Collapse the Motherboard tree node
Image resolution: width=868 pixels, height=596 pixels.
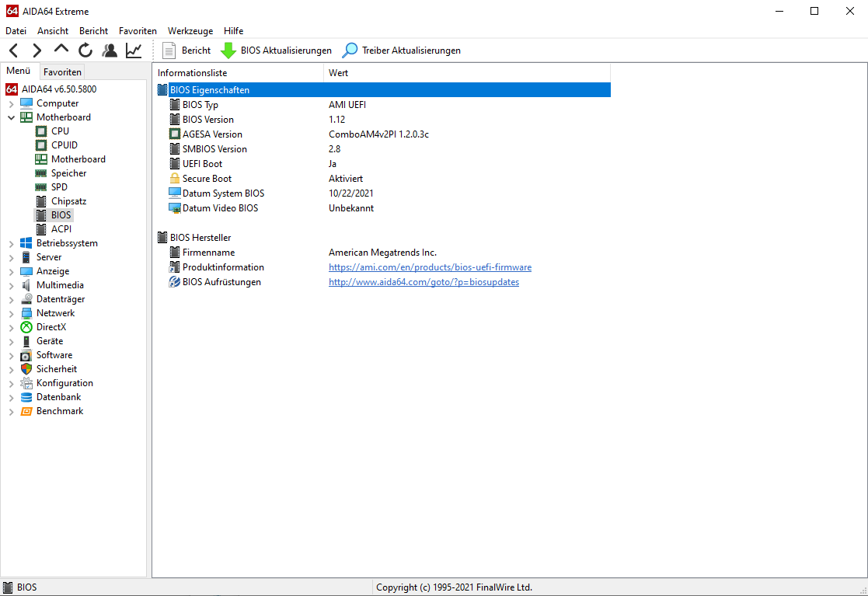coord(11,117)
